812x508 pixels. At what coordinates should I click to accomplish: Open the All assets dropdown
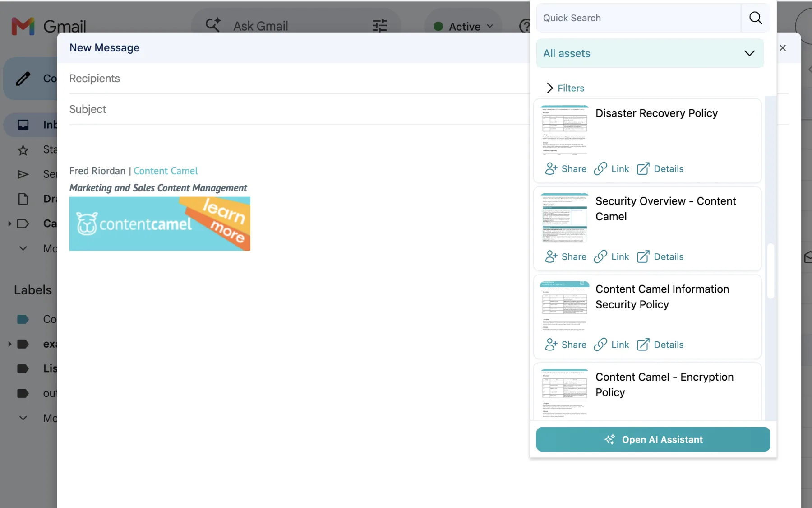[650, 53]
